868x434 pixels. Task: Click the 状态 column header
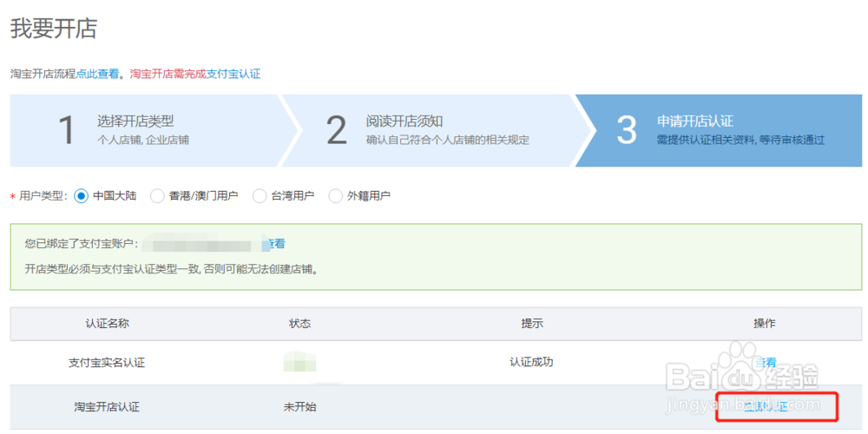point(300,324)
